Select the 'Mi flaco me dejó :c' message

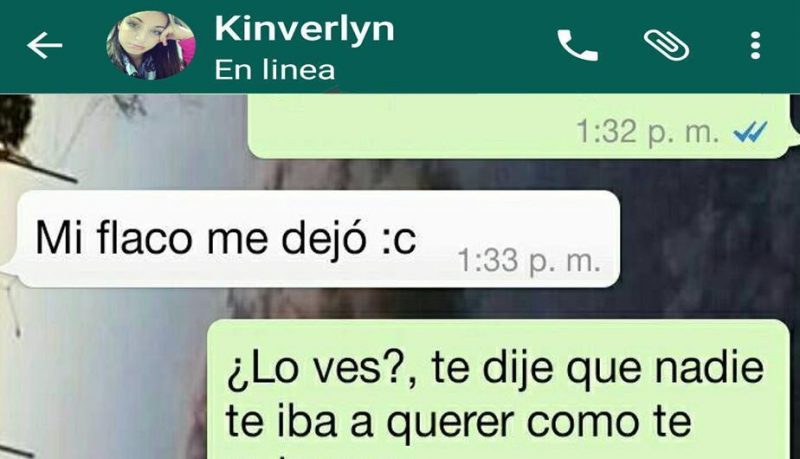tap(319, 239)
